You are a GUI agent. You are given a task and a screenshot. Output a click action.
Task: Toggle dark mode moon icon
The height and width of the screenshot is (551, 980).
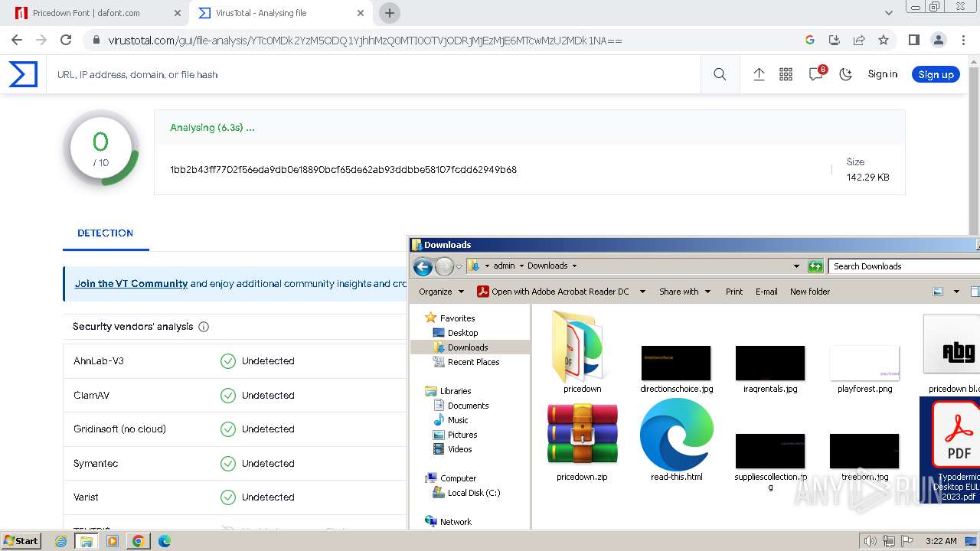845,74
